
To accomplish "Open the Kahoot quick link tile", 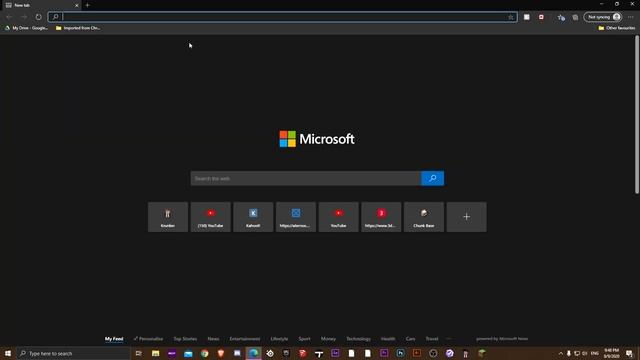I will pyautogui.click(x=253, y=217).
